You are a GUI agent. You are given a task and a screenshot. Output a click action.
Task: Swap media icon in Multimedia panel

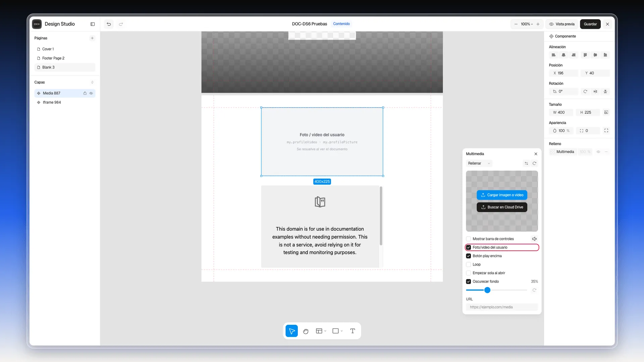point(526,164)
